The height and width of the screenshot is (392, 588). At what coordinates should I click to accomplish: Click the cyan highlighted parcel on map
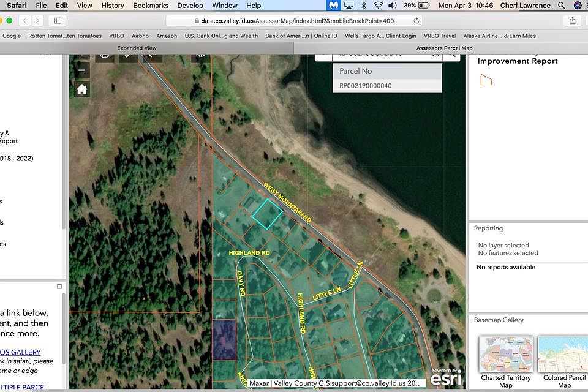[x=267, y=214]
